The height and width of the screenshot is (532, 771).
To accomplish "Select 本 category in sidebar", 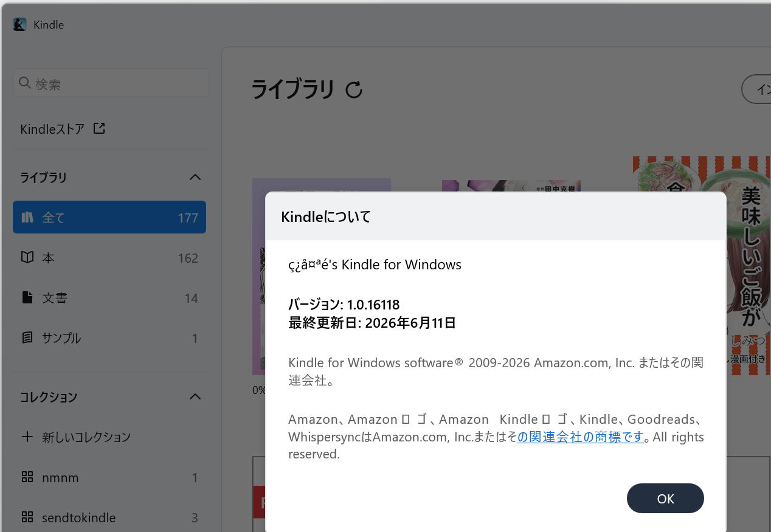I will [x=109, y=258].
